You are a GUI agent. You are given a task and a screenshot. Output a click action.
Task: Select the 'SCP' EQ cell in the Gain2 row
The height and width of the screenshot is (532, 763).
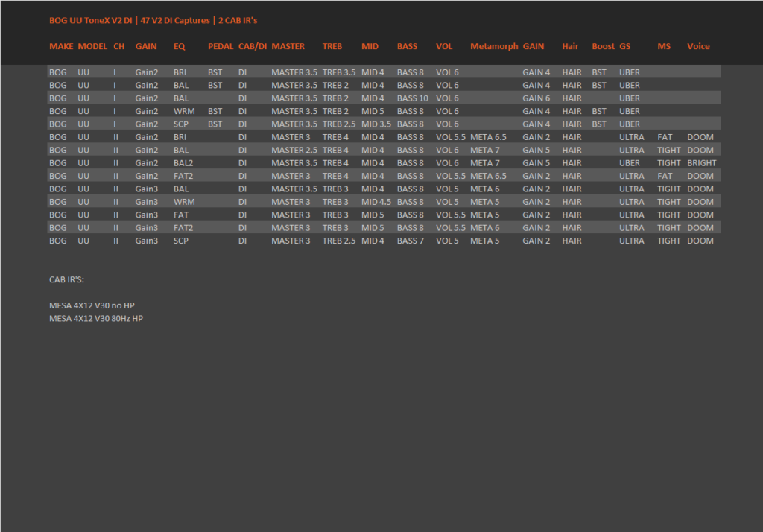[181, 124]
